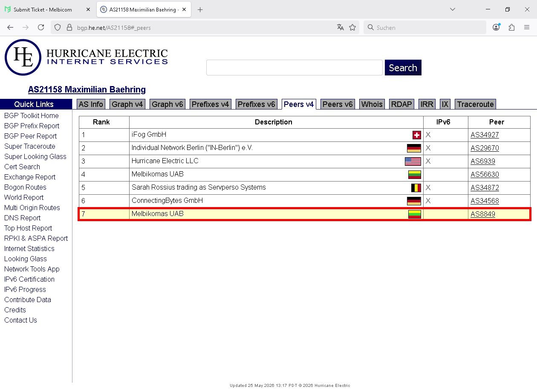Click the German flag for ConnectingBytes GmbH
This screenshot has width=537, height=392.
pos(414,201)
